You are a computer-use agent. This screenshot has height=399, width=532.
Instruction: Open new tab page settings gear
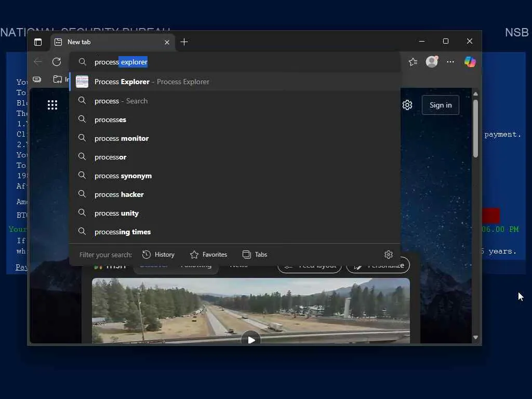tap(407, 105)
